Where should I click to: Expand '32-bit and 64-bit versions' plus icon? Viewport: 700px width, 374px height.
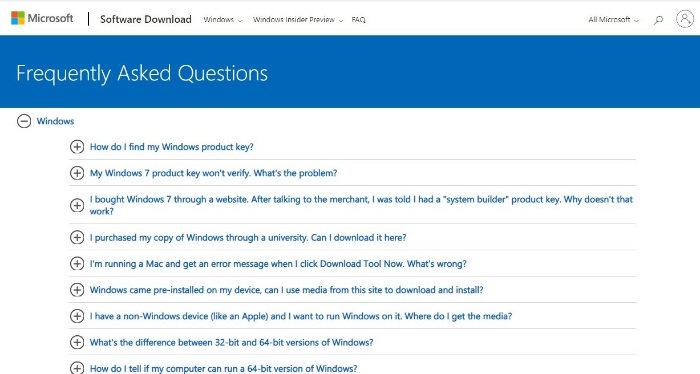[77, 342]
